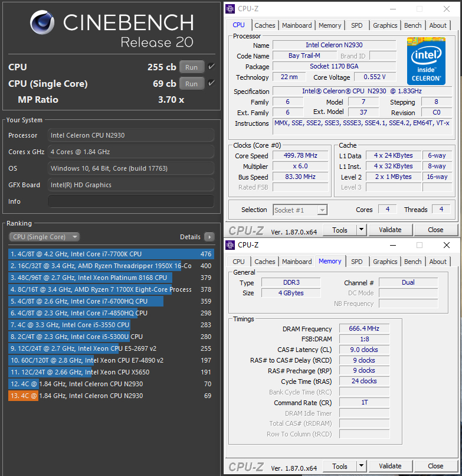Click the DRAM Frequency value 666.4 MHz

pyautogui.click(x=364, y=328)
